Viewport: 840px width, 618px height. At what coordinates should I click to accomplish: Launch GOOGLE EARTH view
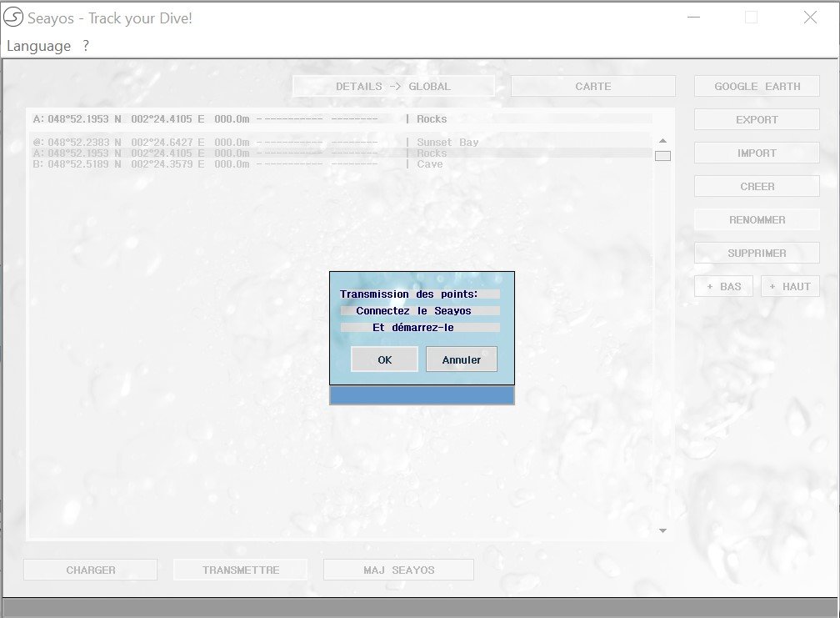click(757, 86)
